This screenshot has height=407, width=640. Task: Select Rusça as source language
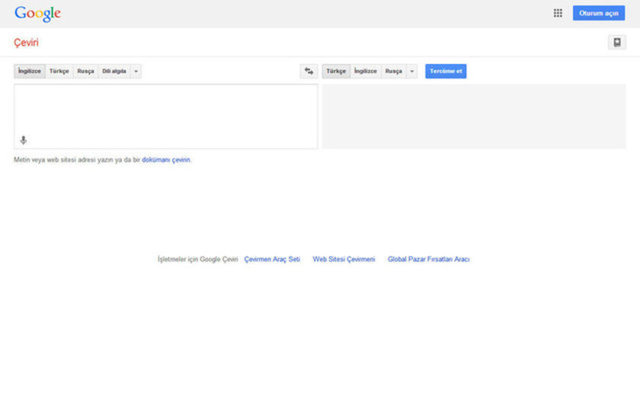click(85, 71)
